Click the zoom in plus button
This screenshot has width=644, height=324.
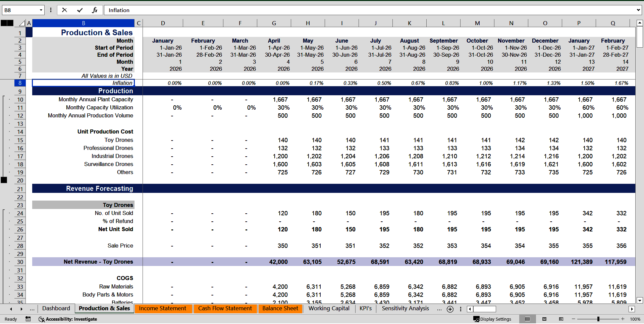pos(623,319)
